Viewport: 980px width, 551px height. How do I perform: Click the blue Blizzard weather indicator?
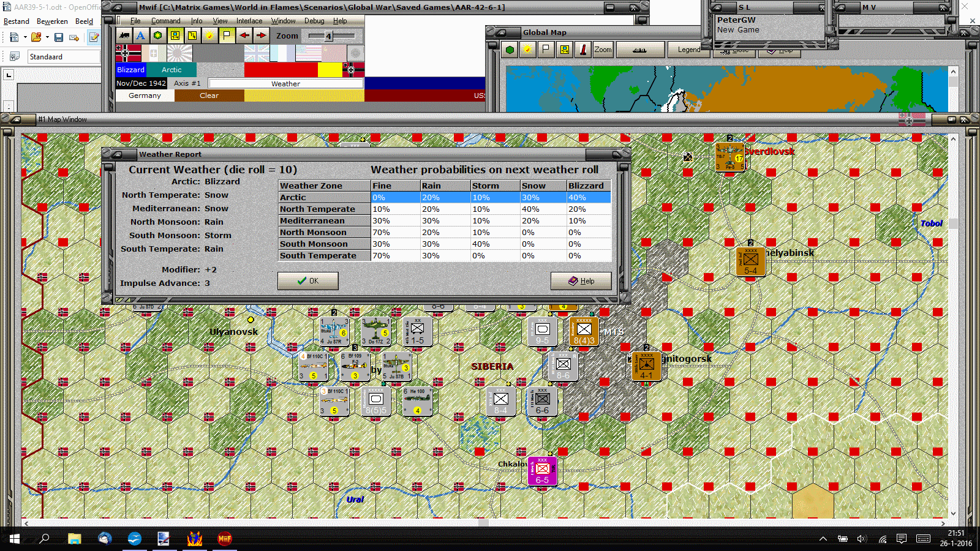coord(131,70)
